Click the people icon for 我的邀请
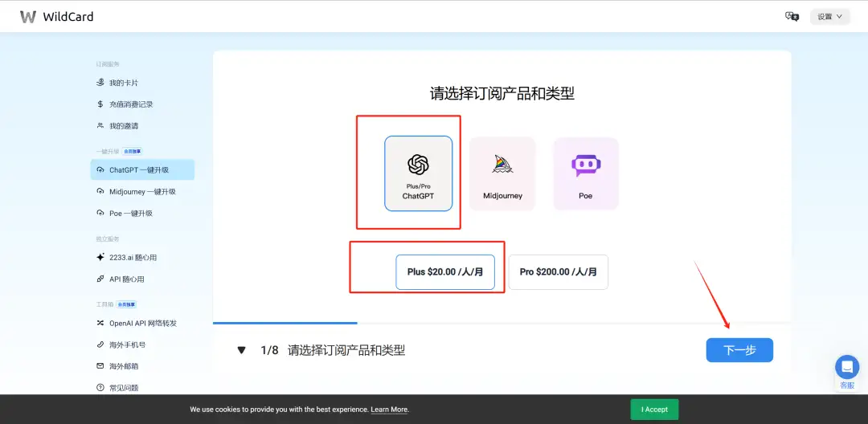Viewport: 868px width, 424px height. [x=100, y=125]
